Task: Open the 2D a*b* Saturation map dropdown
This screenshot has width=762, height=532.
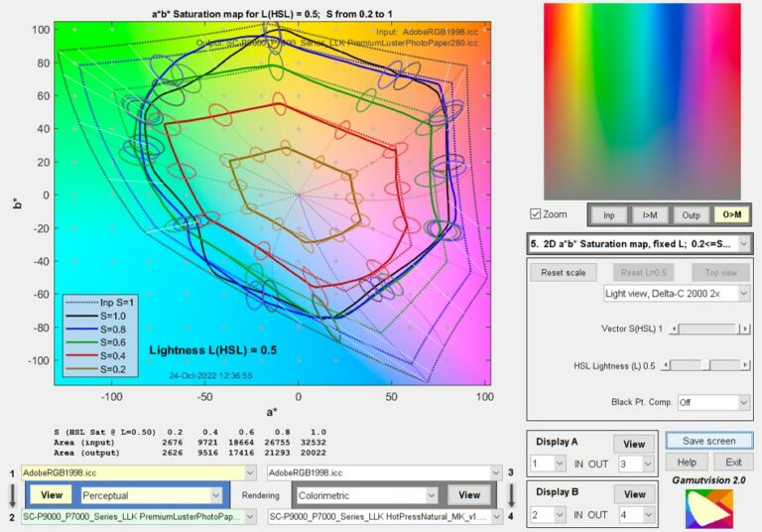Action: point(639,243)
